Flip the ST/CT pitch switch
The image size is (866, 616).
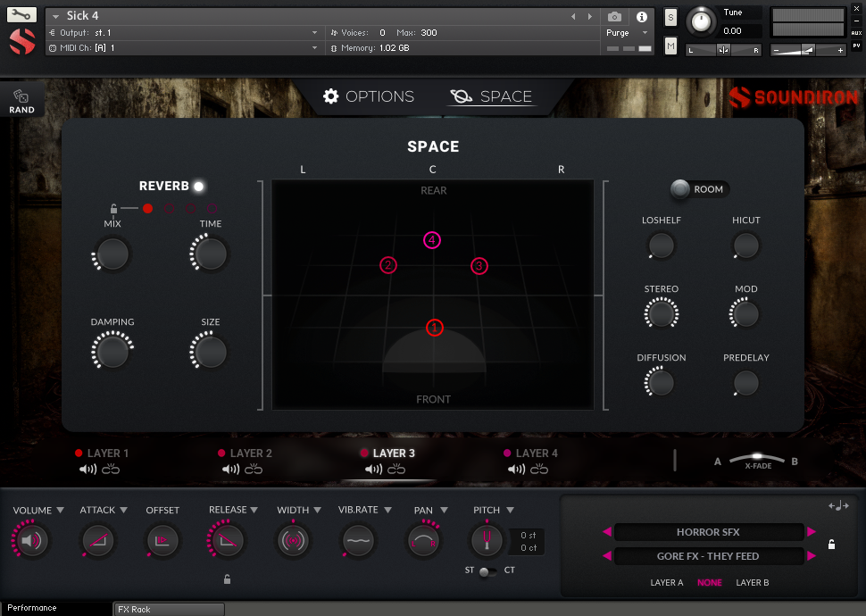point(487,571)
